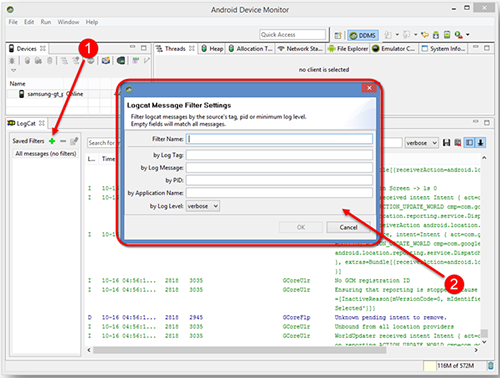Open the verbose level dropdown in LogCat toolbar
This screenshot has height=378, width=500.
(x=421, y=143)
